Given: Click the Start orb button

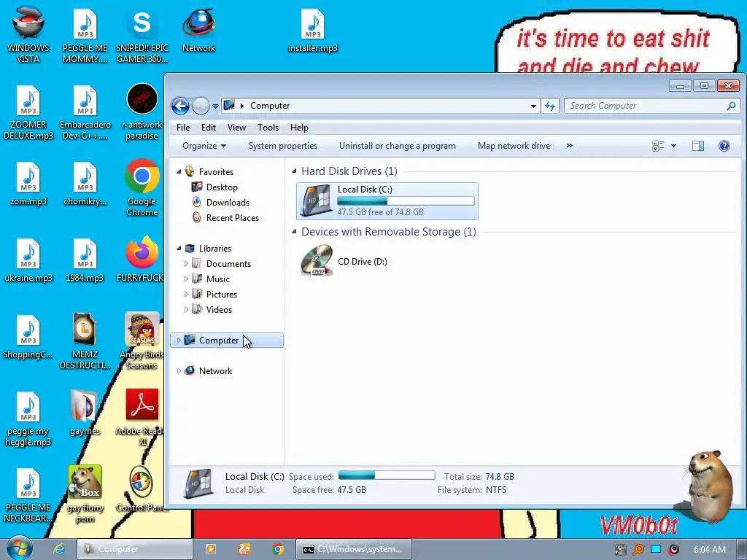Looking at the screenshot, I should click(20, 548).
